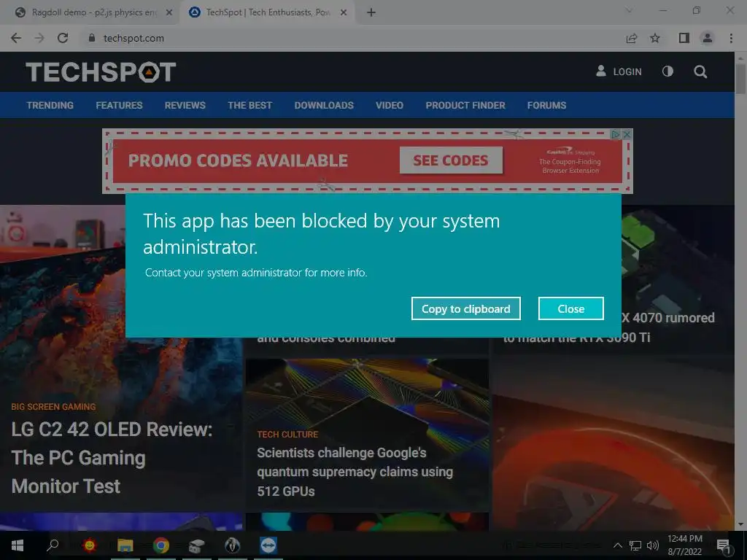This screenshot has width=747, height=560.
Task: Close the Ragdoll demo tab
Action: [169, 12]
